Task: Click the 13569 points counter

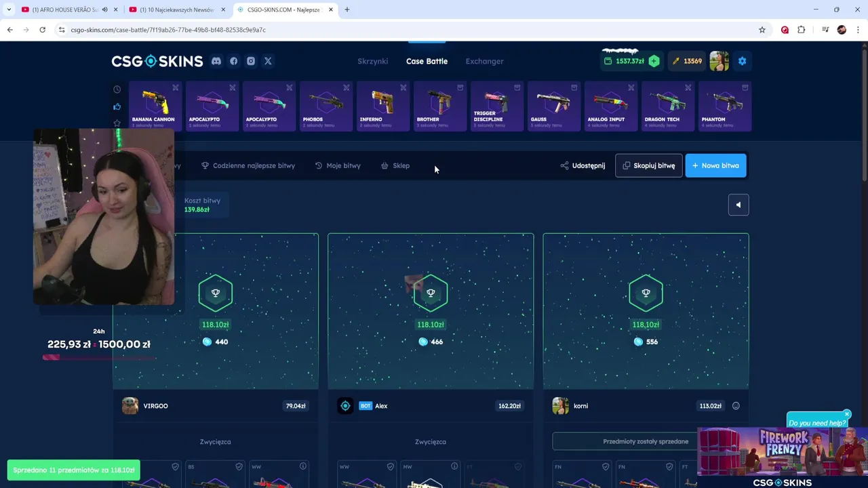Action: coord(687,61)
